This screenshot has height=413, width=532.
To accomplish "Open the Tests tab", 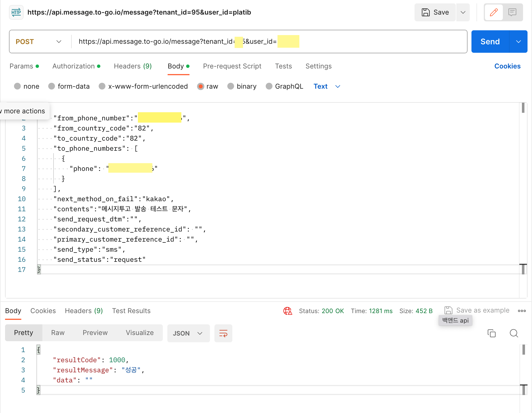I will click(x=283, y=66).
